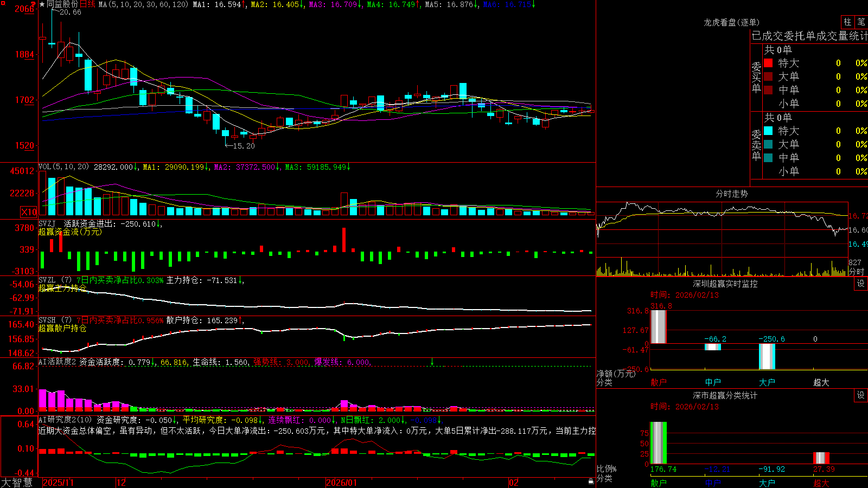The image size is (868, 488).
Task: Click the -66.2 中户 bar in 实时监控
Action: pos(713,347)
